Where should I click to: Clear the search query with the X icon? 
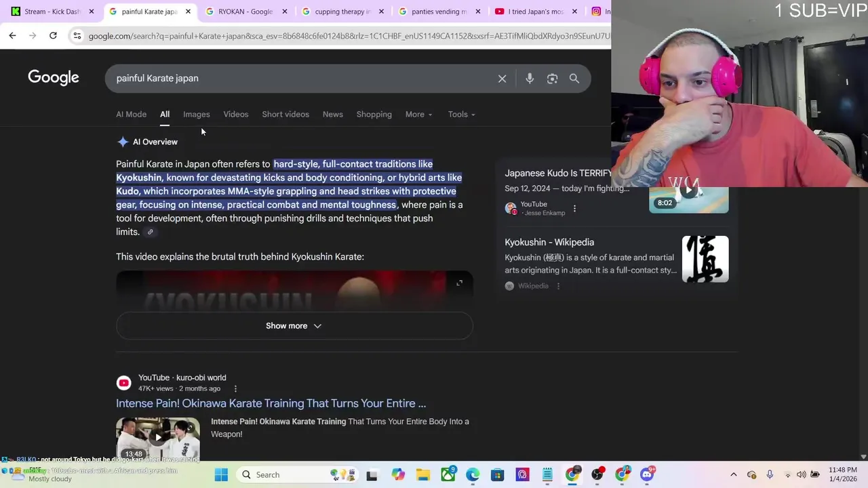pyautogui.click(x=502, y=79)
